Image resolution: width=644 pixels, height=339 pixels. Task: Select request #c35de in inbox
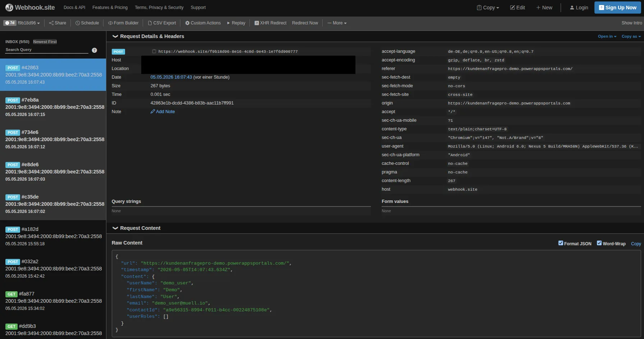[x=53, y=204]
